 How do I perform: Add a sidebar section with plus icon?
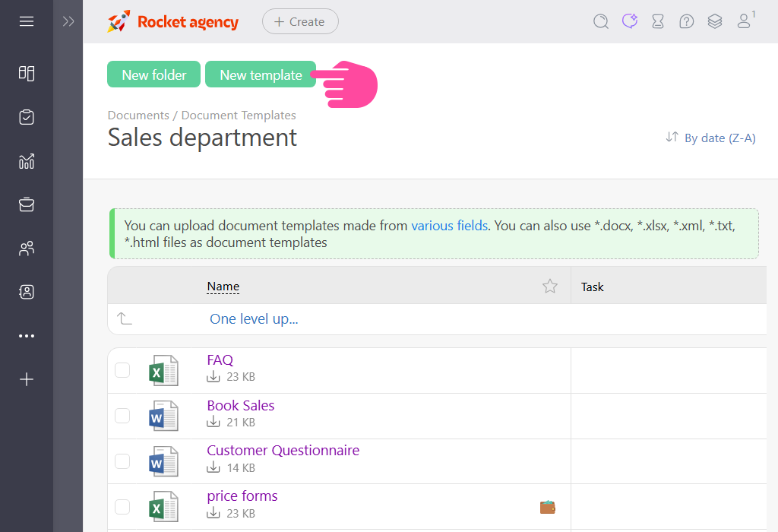point(27,380)
